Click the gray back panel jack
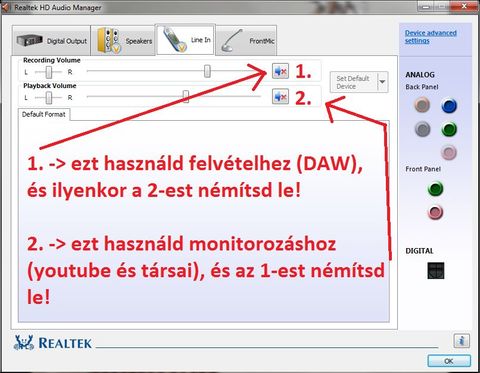 pos(422,129)
